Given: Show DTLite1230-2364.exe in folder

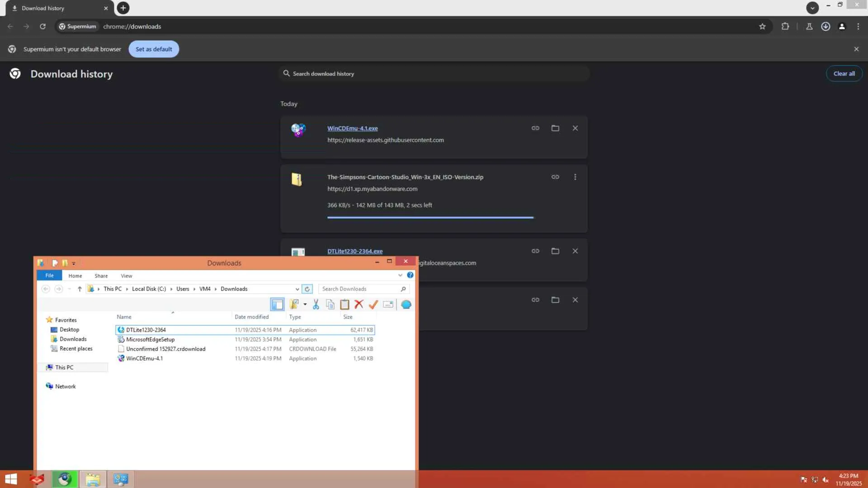Looking at the screenshot, I should (555, 251).
